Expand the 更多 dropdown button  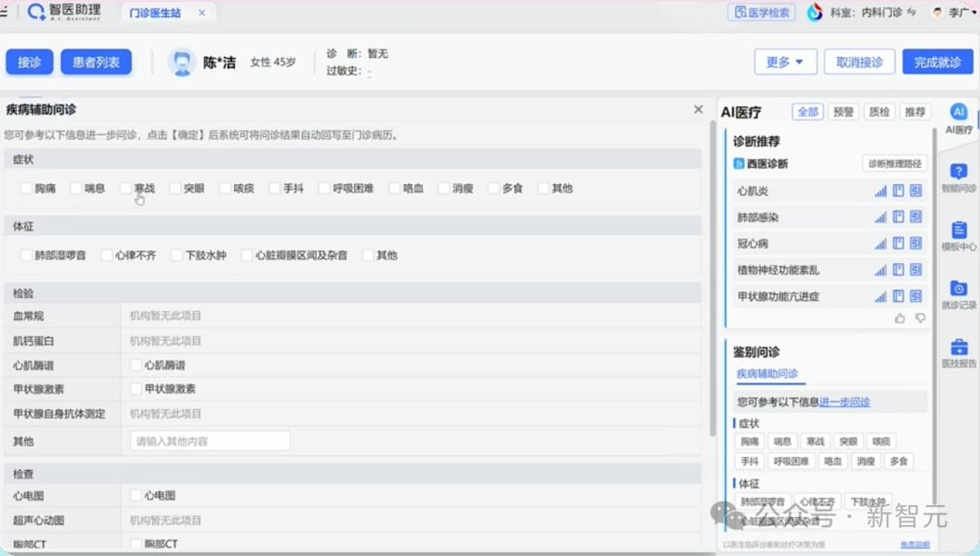[x=785, y=62]
